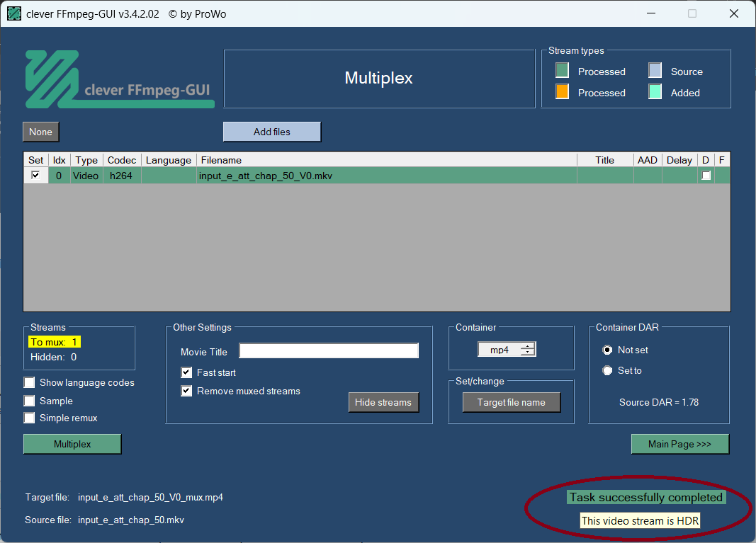Click the Multiplex page title banner
Image resolution: width=756 pixels, height=543 pixels.
coord(380,79)
